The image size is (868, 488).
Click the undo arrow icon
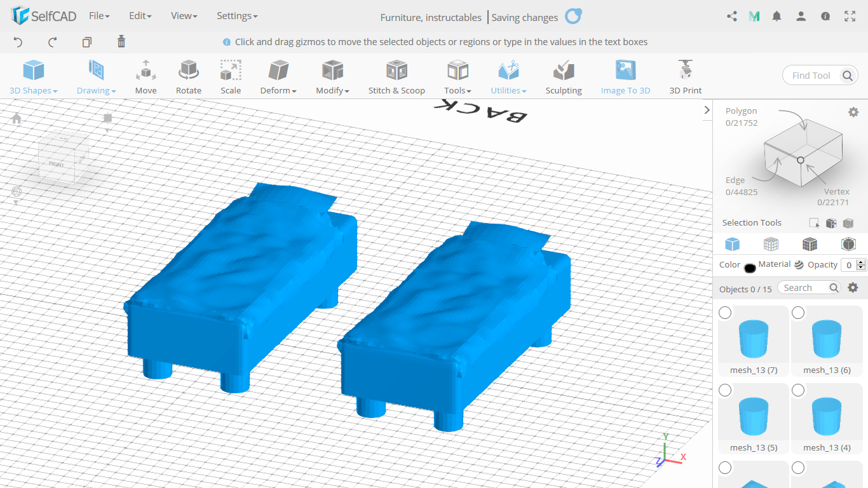[18, 42]
